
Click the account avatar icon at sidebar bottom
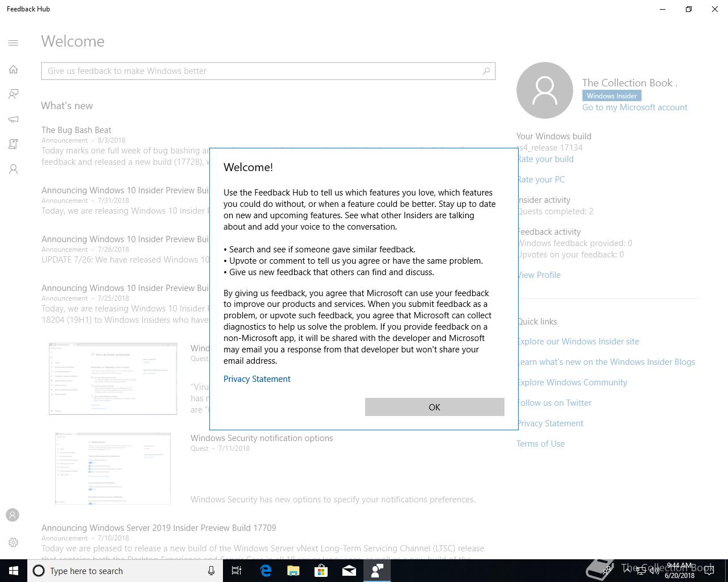coord(13,515)
